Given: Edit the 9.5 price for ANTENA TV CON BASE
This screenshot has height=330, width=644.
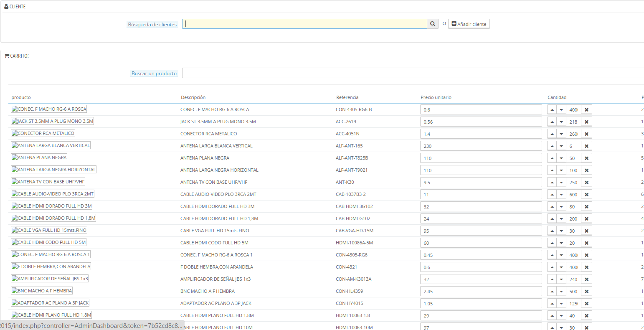Looking at the screenshot, I should click(481, 183).
